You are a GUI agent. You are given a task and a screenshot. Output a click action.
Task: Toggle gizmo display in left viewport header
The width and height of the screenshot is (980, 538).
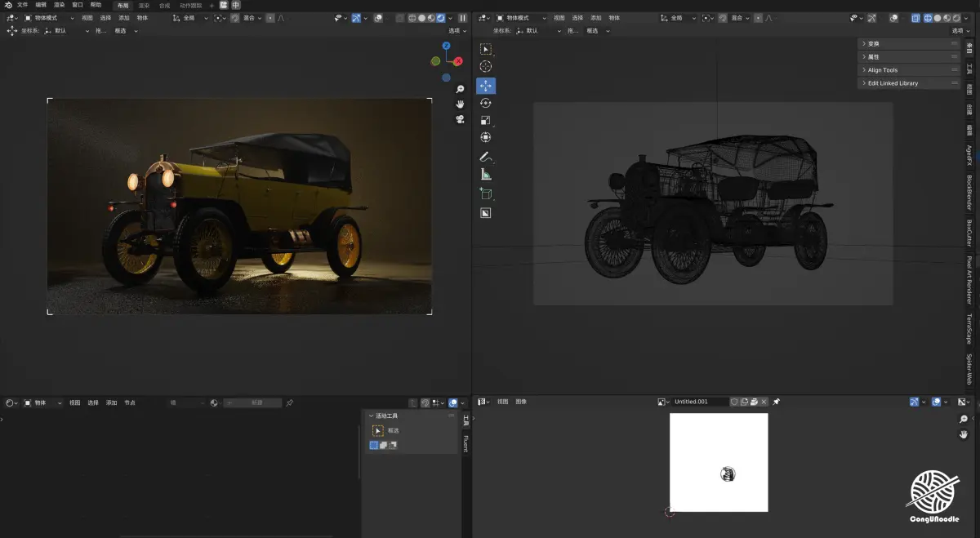(x=357, y=17)
